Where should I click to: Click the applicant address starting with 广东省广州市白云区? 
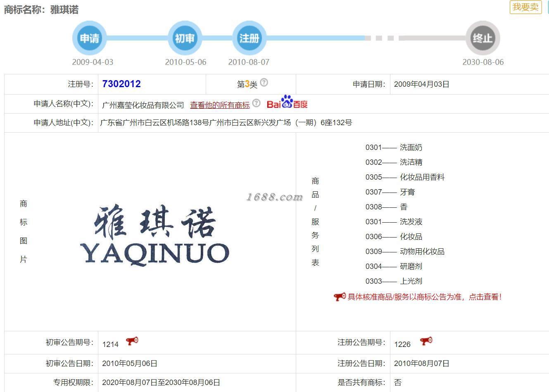click(x=226, y=123)
